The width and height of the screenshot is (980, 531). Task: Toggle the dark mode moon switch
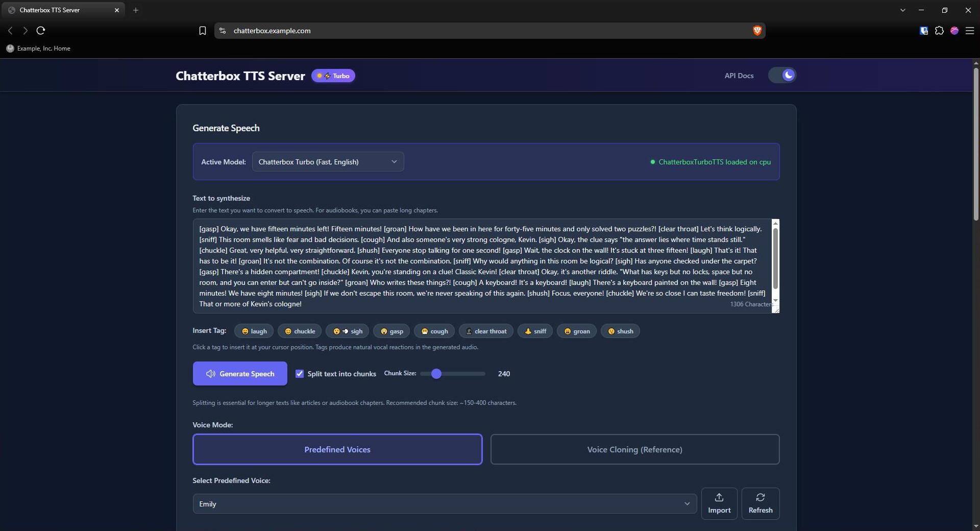(x=782, y=76)
